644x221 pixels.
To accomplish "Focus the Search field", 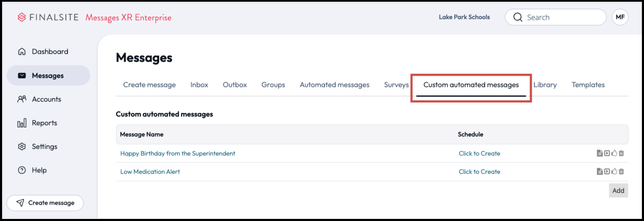I will click(556, 17).
